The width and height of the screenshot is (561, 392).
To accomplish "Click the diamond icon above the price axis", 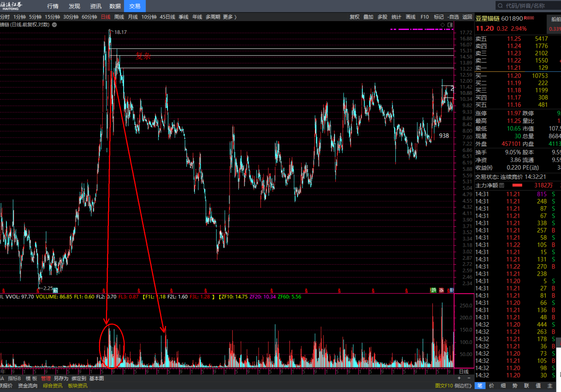I will 443,25.
